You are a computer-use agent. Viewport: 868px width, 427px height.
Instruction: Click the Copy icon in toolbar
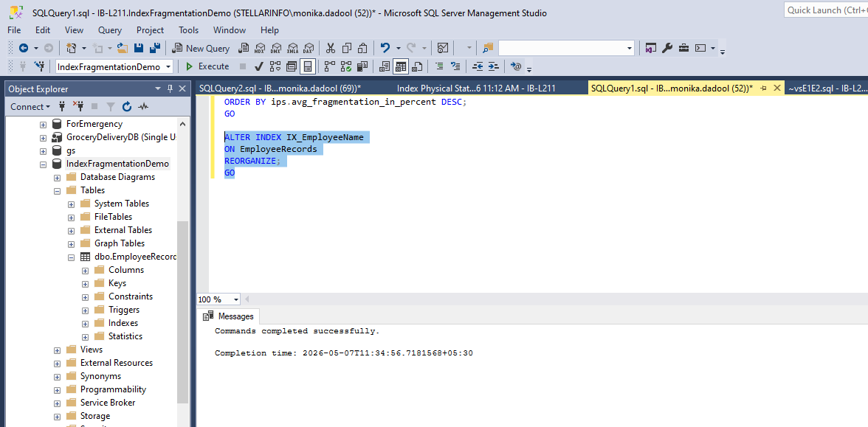[347, 48]
